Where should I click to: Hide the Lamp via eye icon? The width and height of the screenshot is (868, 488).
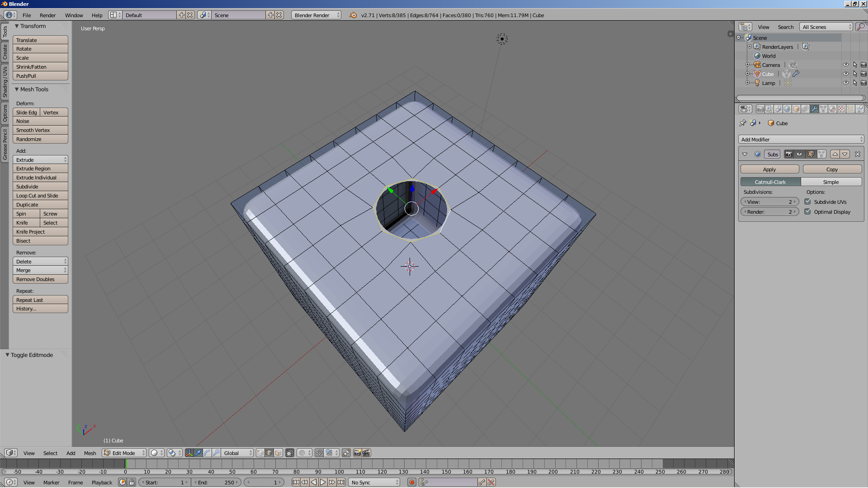(x=845, y=83)
